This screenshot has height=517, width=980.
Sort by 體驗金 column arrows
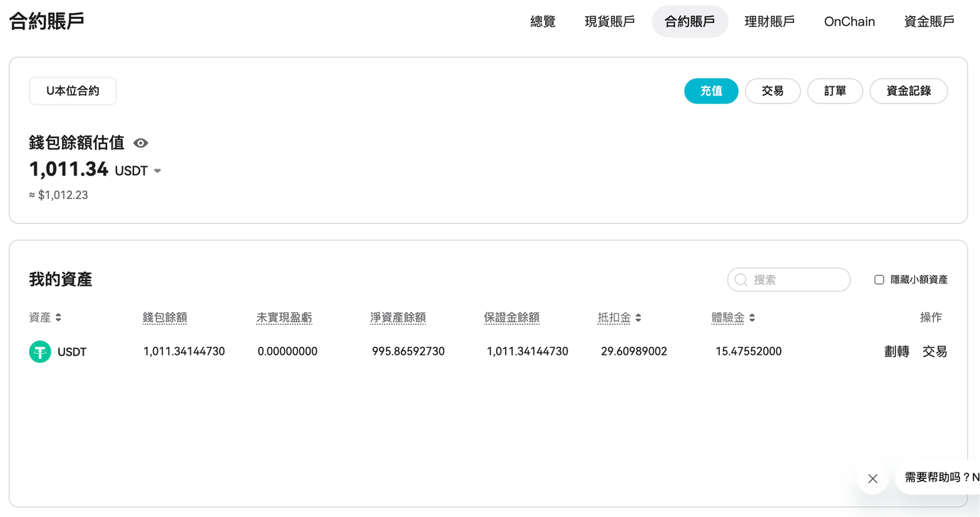point(752,317)
